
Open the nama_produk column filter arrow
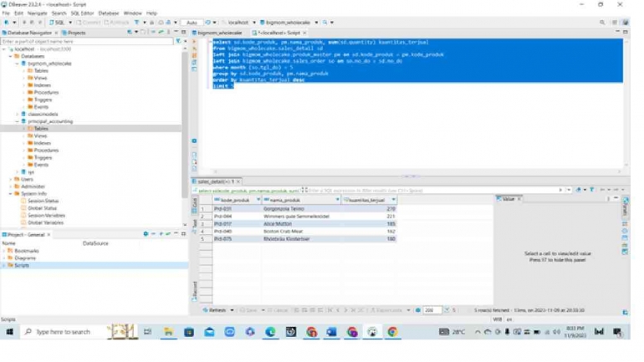tap(338, 200)
